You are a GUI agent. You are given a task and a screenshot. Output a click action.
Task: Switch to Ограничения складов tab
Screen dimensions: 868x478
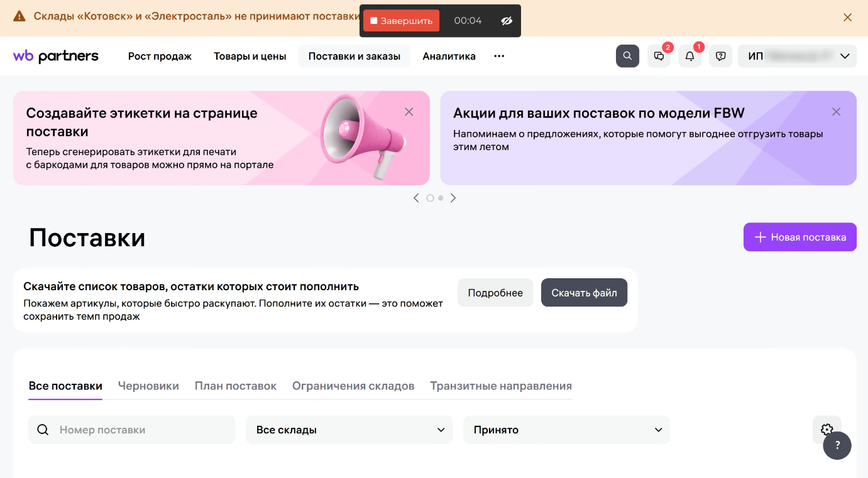(353, 386)
